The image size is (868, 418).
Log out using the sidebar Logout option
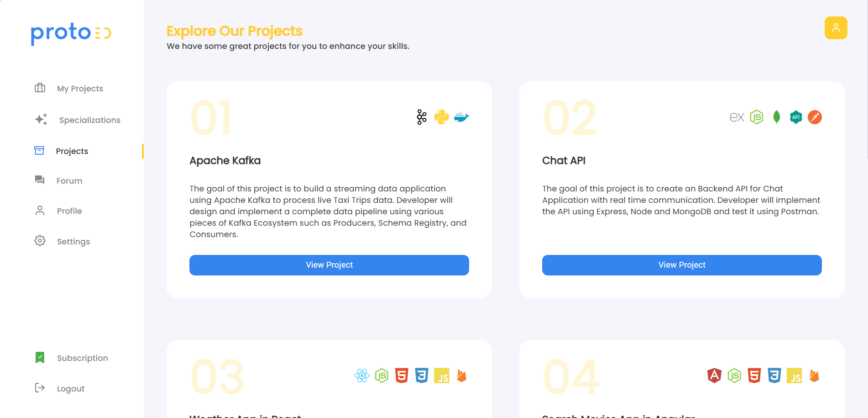70,388
